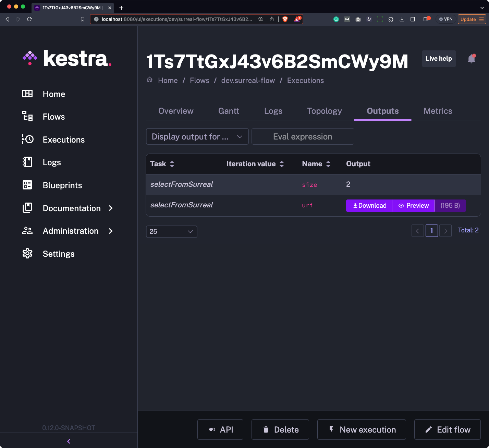Expand the Documentation submenu

pos(111,208)
